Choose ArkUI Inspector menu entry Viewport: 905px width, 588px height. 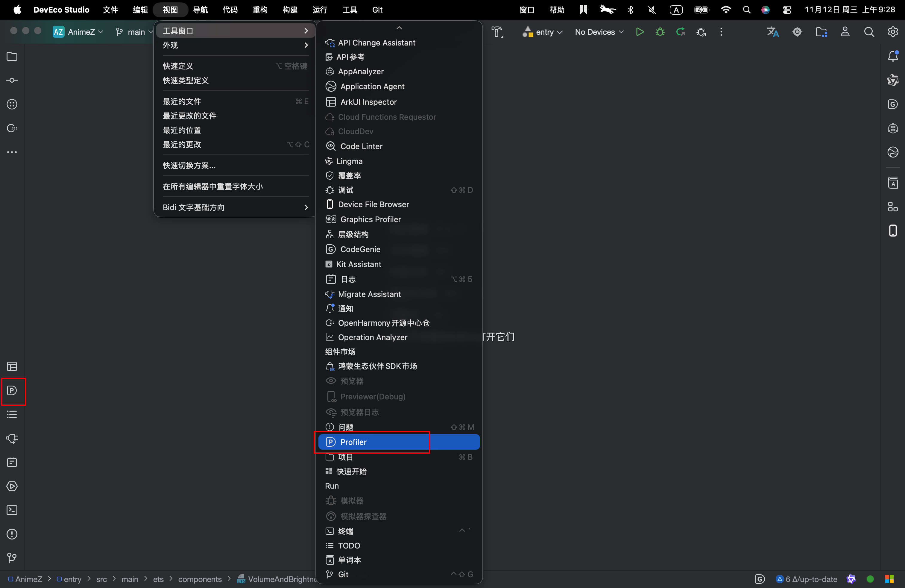click(368, 102)
